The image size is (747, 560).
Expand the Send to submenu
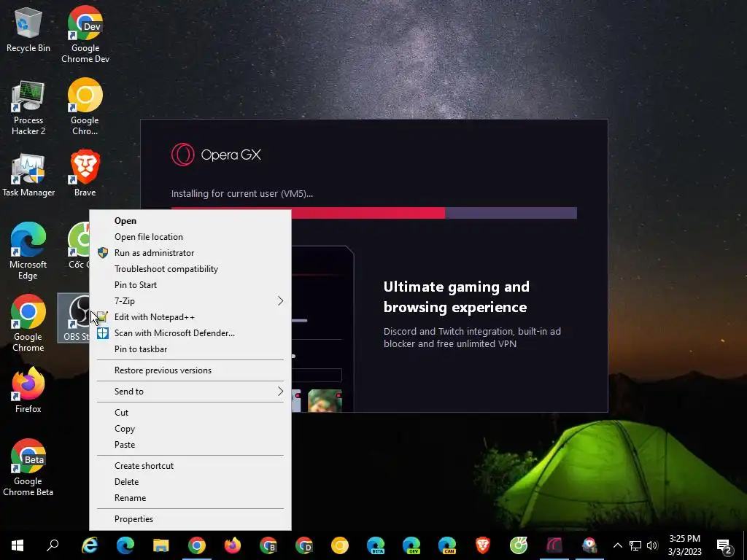(x=190, y=392)
